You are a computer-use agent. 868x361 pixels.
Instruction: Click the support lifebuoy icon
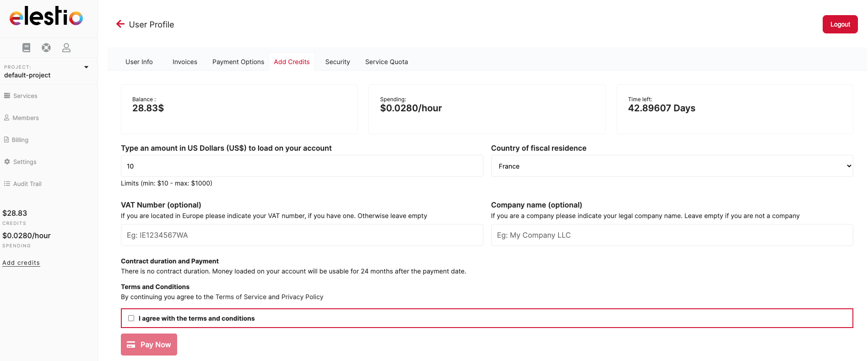coord(46,48)
